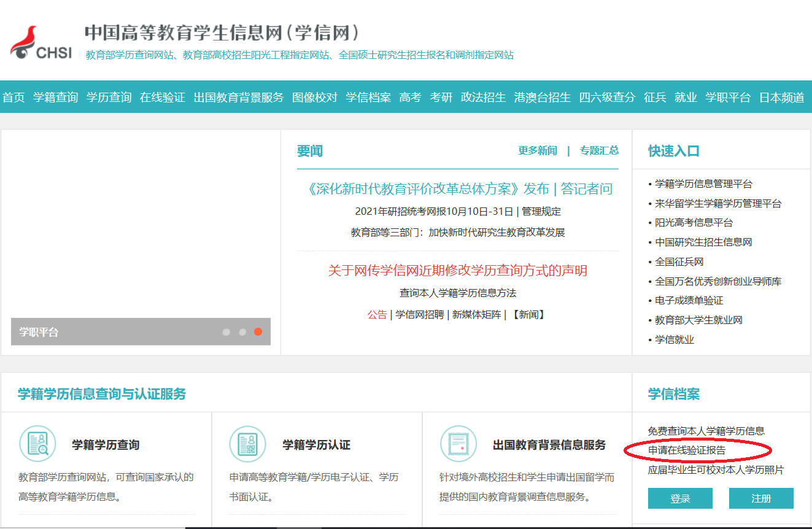The width and height of the screenshot is (812, 529).
Task: Select the second carousel dot
Action: pyautogui.click(x=242, y=332)
